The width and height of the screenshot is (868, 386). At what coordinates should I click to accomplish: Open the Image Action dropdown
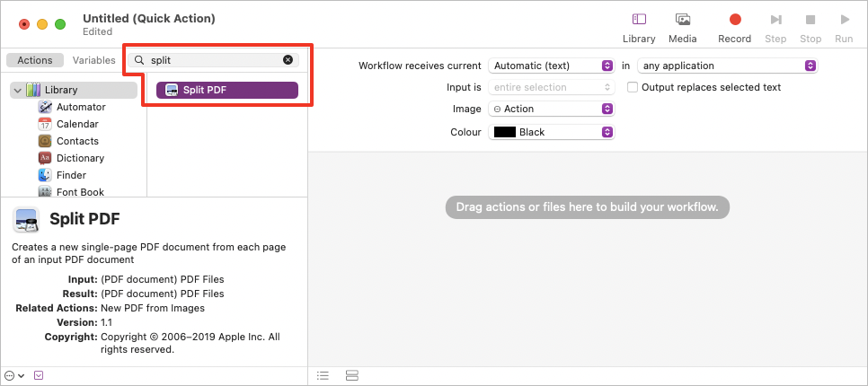(x=551, y=109)
